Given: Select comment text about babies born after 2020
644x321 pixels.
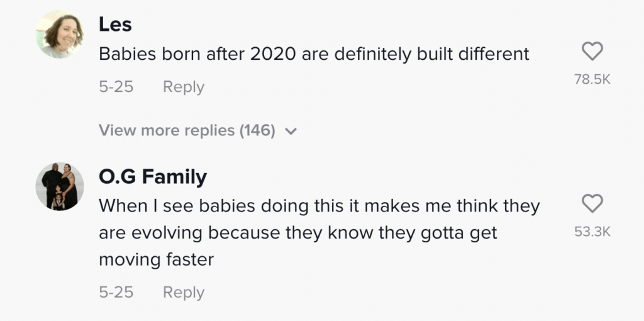Looking at the screenshot, I should [x=314, y=54].
